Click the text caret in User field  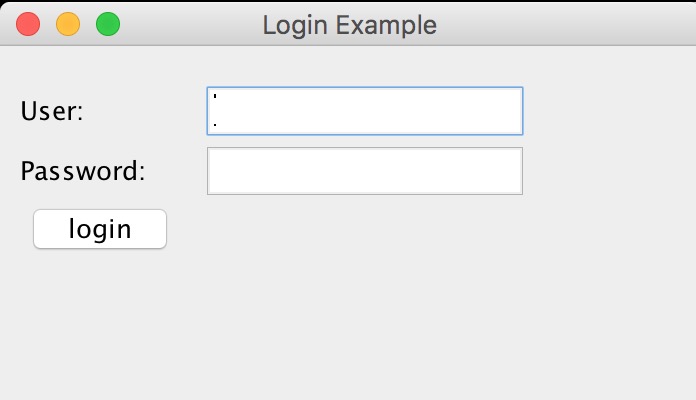216,110
